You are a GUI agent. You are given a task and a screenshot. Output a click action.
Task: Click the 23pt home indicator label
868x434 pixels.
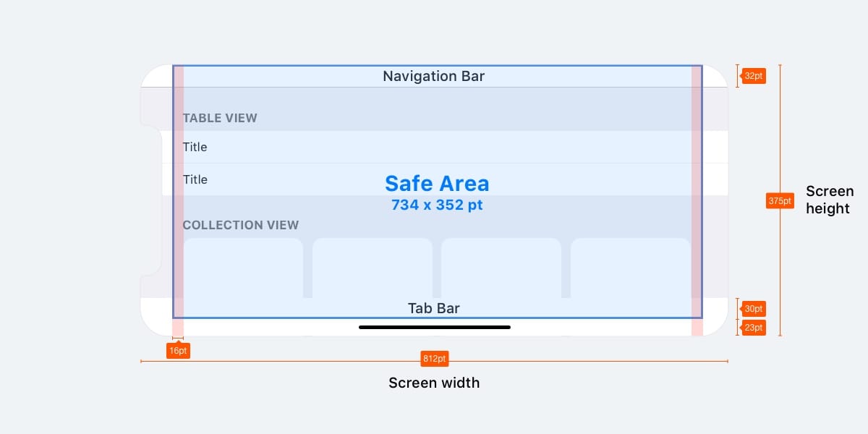tap(753, 328)
